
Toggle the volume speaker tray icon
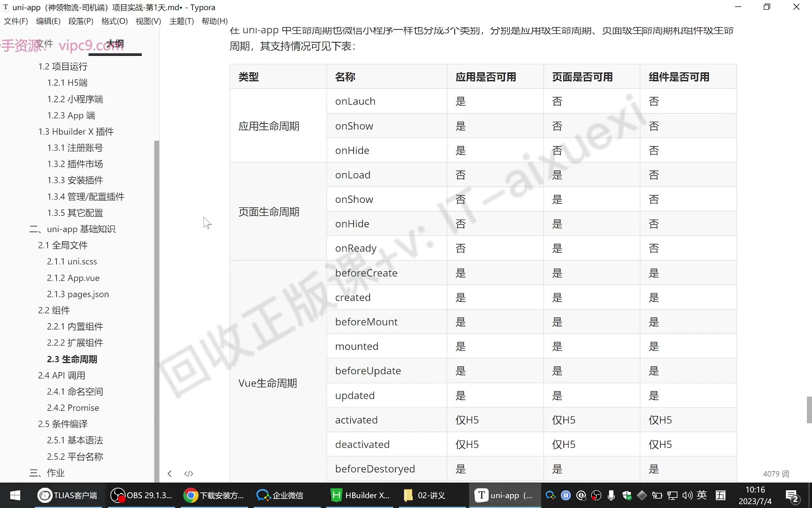[687, 495]
